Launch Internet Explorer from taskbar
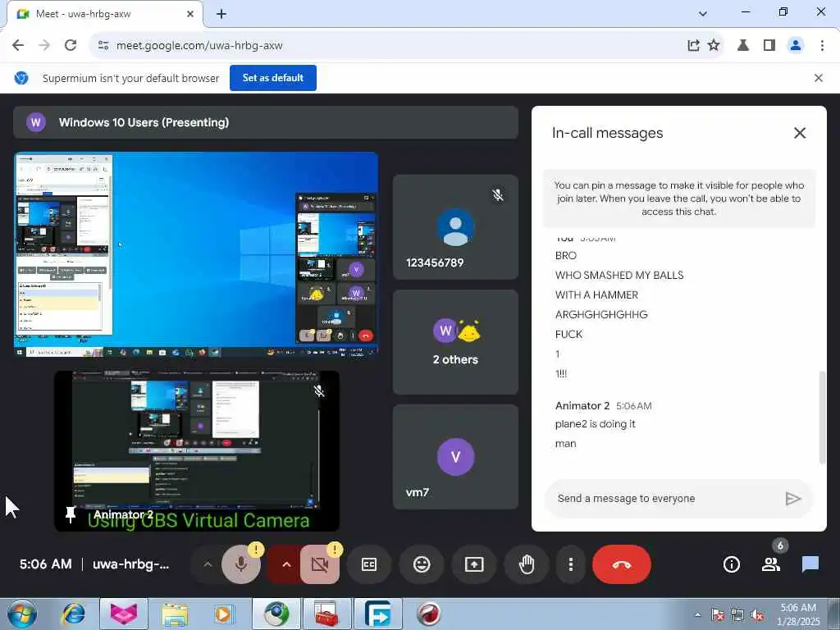This screenshot has width=840, height=630. pos(73,614)
